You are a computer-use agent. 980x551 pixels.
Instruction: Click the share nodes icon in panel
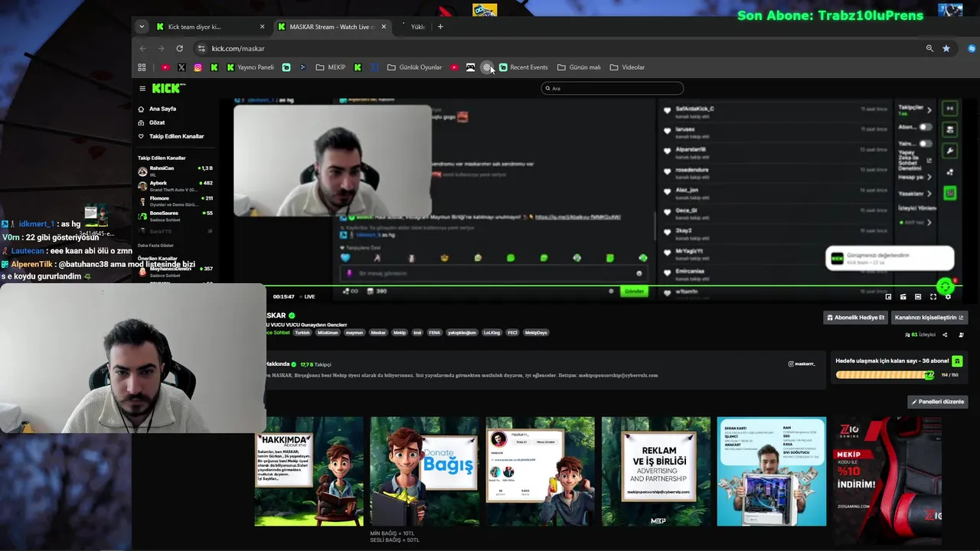(950, 172)
